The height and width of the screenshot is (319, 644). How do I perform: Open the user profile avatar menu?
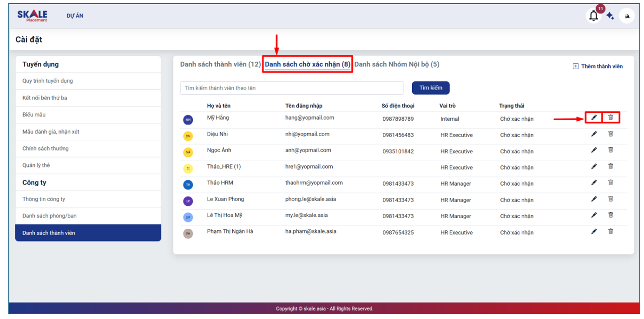[x=627, y=16]
